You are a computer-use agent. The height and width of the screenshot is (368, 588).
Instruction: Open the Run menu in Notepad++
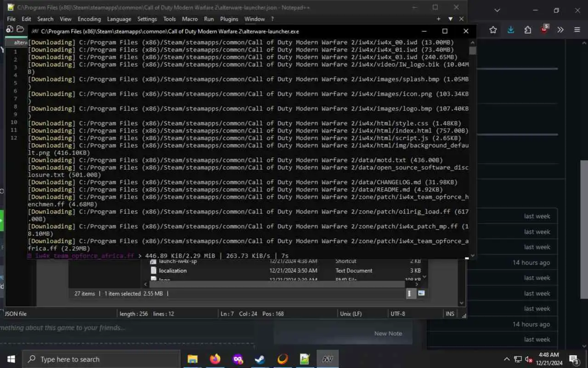pyautogui.click(x=209, y=19)
